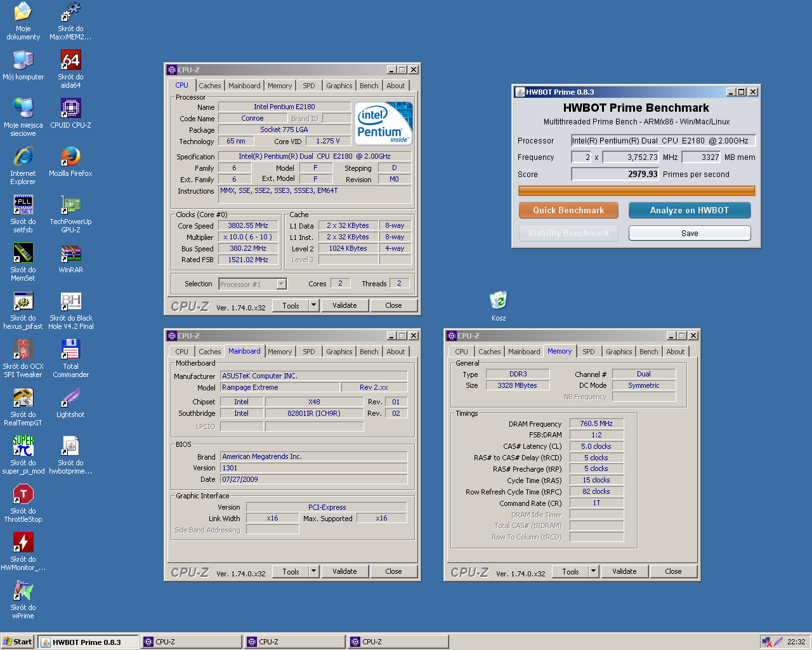
Task: Open Moje dokumenty desktop folder icon
Action: click(x=23, y=11)
